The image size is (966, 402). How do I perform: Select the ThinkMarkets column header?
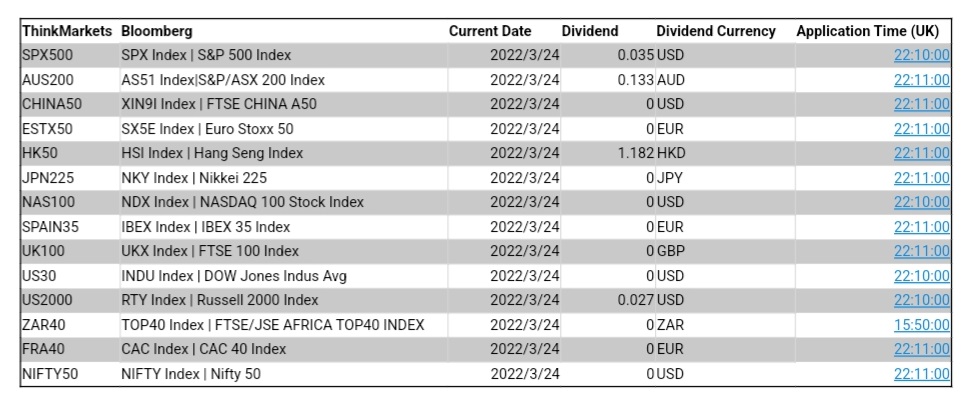(66, 31)
